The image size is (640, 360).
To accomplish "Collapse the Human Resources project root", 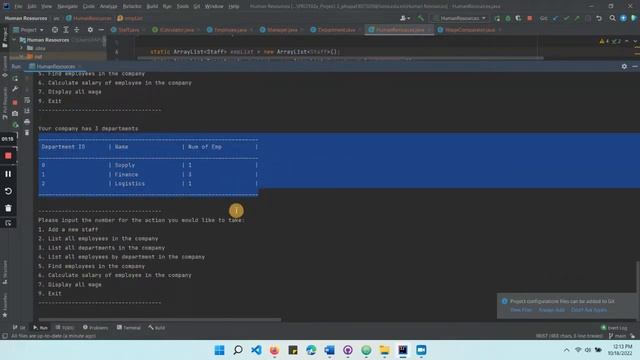I will [14, 40].
